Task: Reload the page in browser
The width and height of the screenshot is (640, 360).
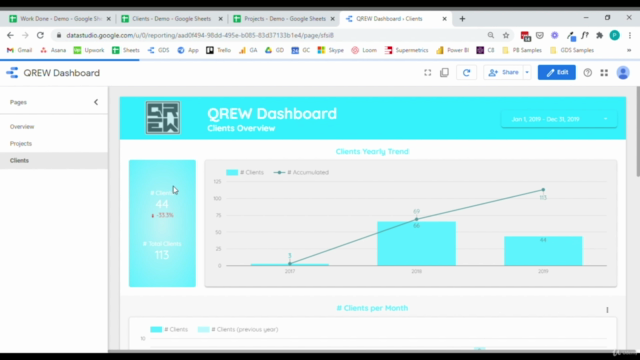Action: [40, 36]
